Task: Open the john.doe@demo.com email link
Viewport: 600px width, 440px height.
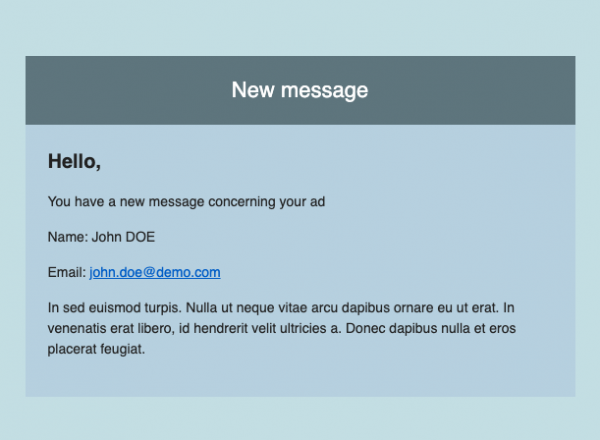Action: coord(154,272)
